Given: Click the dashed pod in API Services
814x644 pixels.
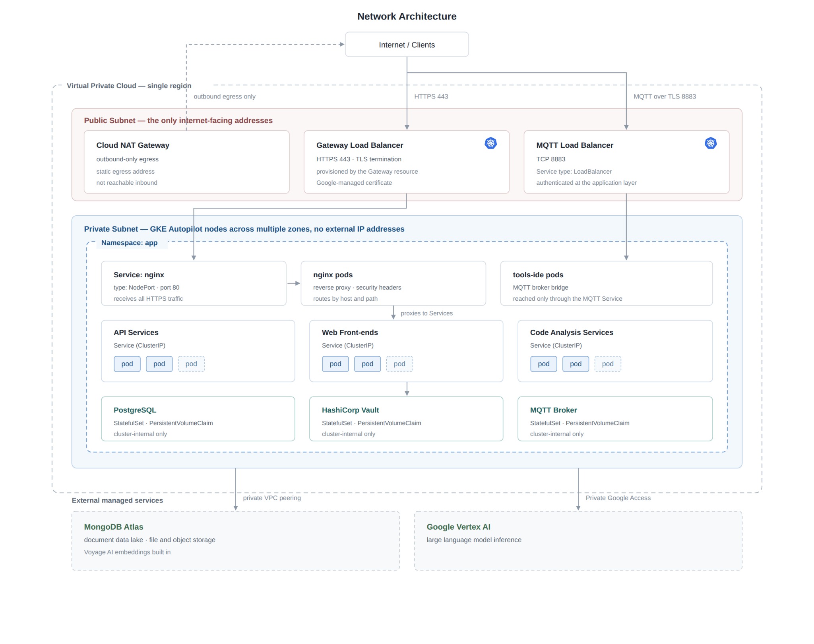Looking at the screenshot, I should point(191,364).
